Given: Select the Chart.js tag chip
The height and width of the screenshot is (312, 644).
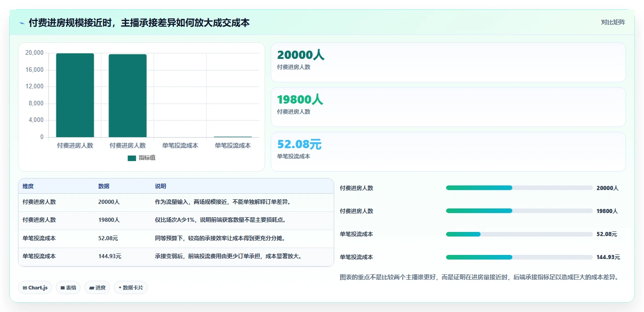Looking at the screenshot, I should (35, 288).
